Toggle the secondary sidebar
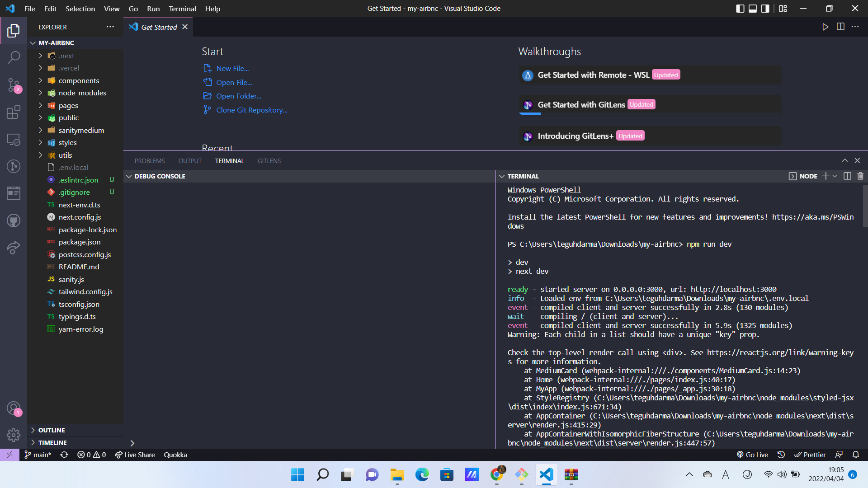The height and width of the screenshot is (488, 868). tap(765, 8)
